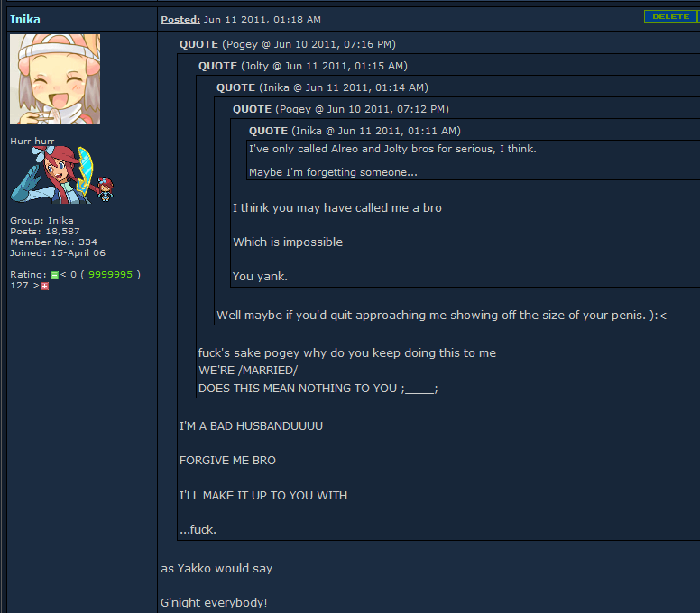
Task: Click the post timestamp Jun 11 2011, 01:18 AM
Action: 262,19
